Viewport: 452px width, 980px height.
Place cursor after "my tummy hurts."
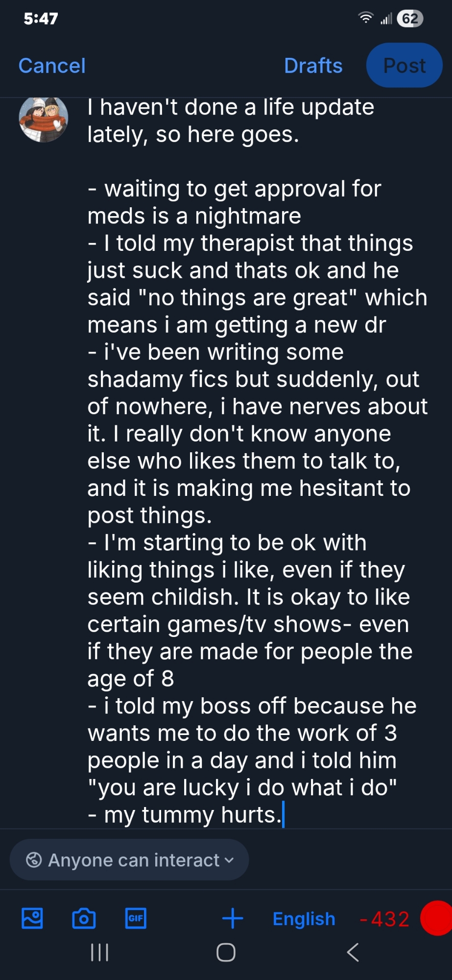(x=284, y=815)
